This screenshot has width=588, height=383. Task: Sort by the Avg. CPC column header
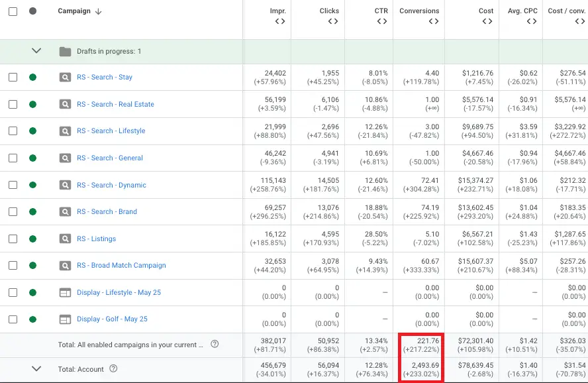point(522,11)
